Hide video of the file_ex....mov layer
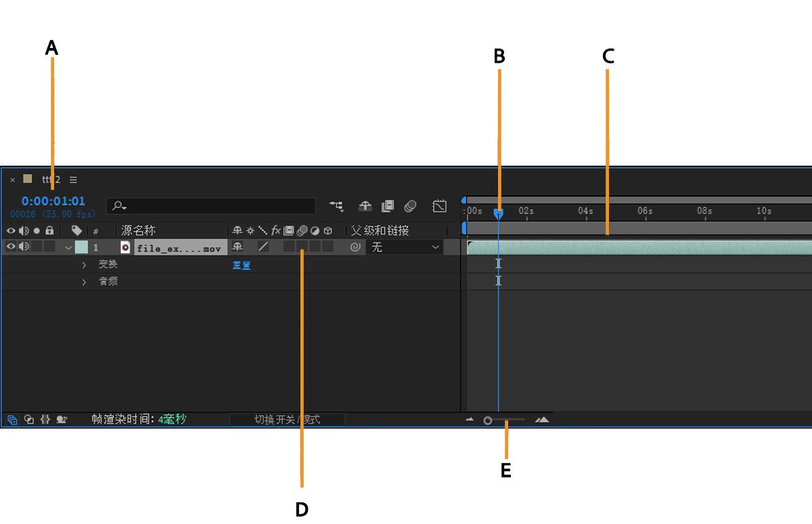812x524 pixels. coord(11,247)
